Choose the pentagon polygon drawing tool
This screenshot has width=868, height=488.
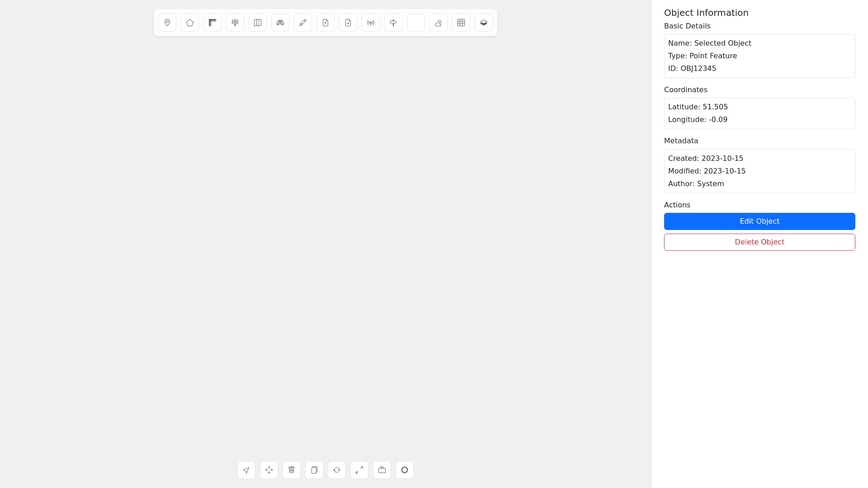click(x=190, y=23)
